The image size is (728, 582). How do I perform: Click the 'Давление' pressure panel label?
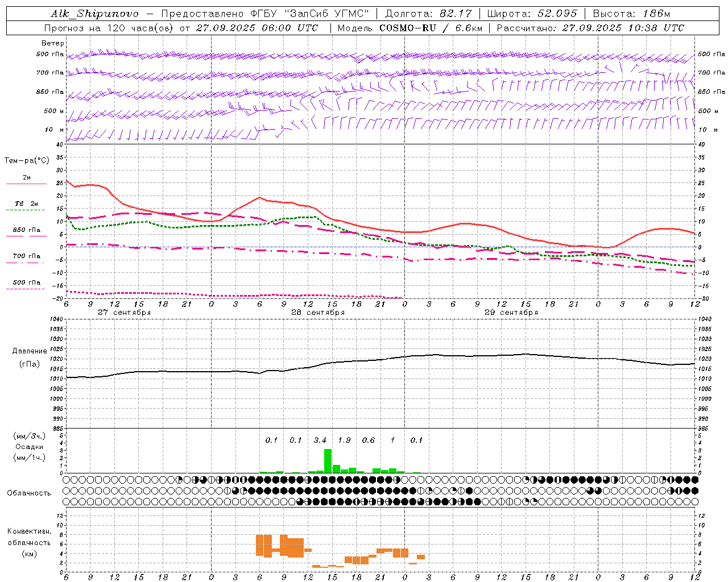tap(30, 351)
